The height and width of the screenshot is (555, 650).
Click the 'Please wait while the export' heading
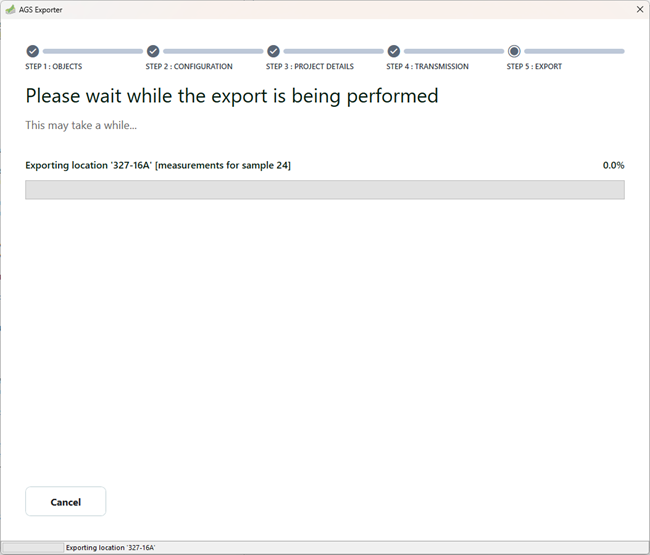click(232, 97)
